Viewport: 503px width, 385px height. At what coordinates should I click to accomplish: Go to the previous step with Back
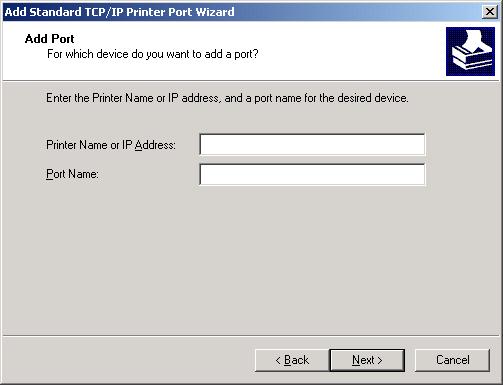[x=292, y=360]
